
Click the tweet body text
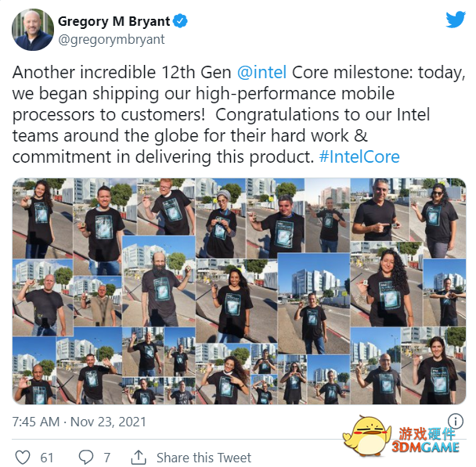[238, 115]
